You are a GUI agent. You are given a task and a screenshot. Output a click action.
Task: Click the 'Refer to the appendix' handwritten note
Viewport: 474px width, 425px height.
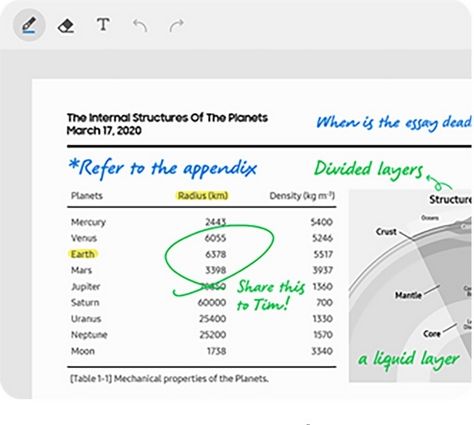click(x=163, y=168)
